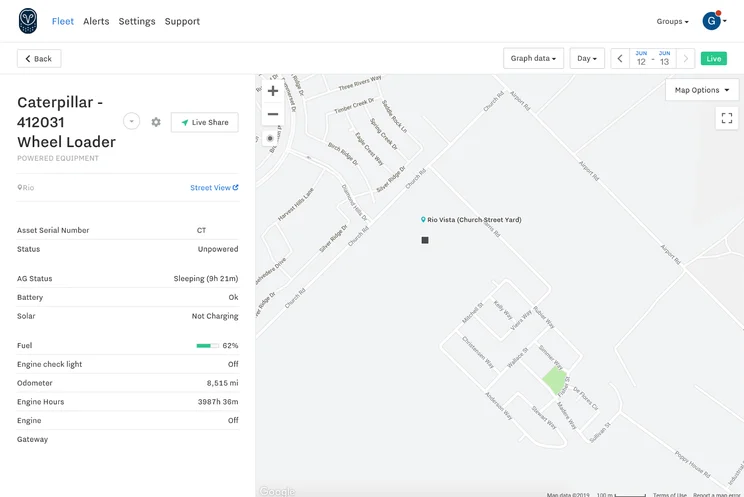The width and height of the screenshot is (744, 497).
Task: Click the asset square marker on map
Action: pos(425,240)
